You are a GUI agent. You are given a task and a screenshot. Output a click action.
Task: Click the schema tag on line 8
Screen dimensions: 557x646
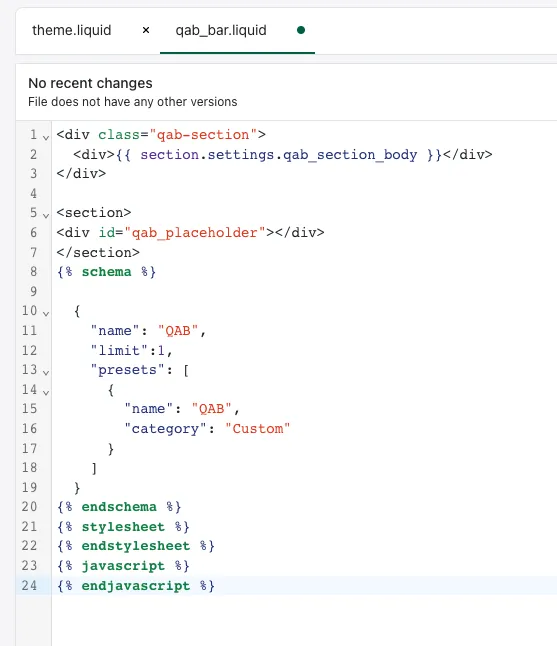(x=106, y=272)
